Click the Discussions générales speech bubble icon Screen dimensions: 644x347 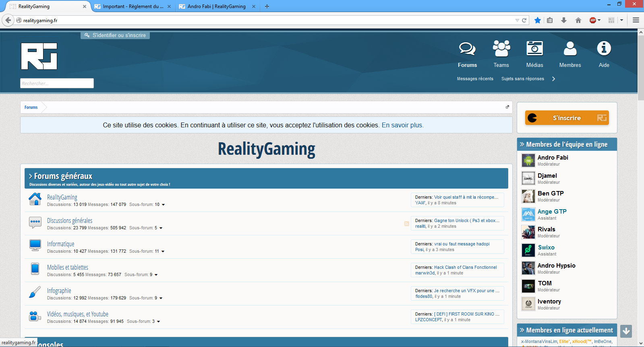click(x=35, y=222)
